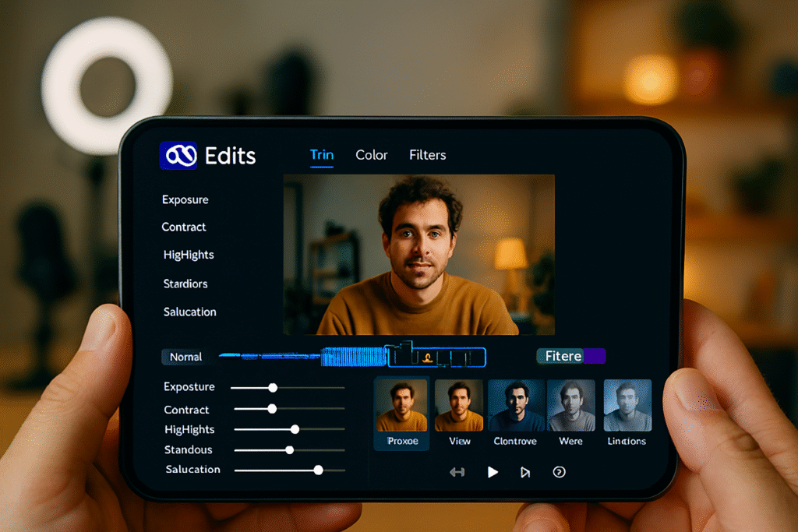Click the lower Exposure slider handle
The height and width of the screenshot is (532, 798).
coord(273,388)
